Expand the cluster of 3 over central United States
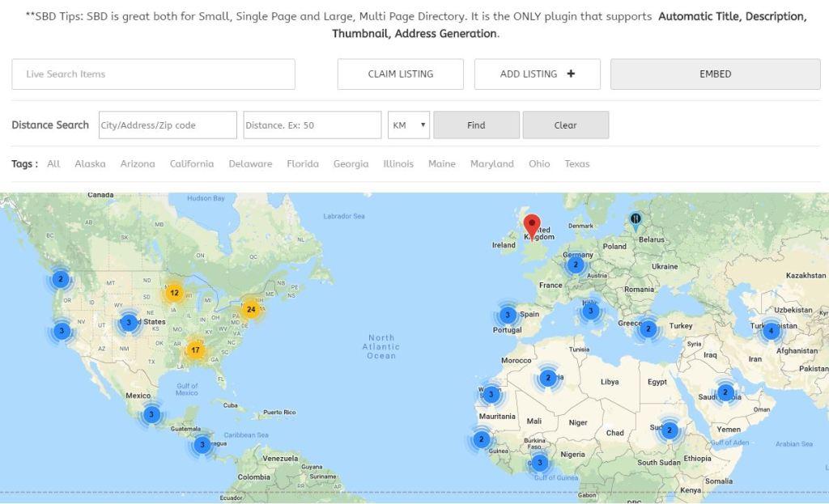 (x=129, y=322)
